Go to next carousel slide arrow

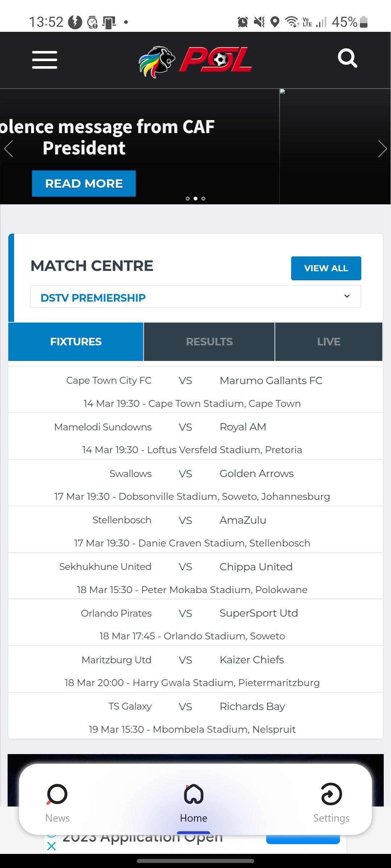pyautogui.click(x=382, y=149)
